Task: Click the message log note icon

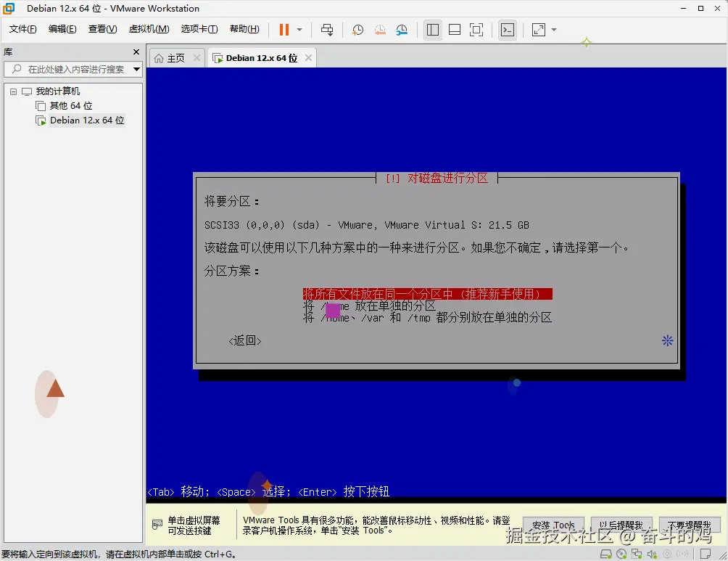Action: click(706, 554)
